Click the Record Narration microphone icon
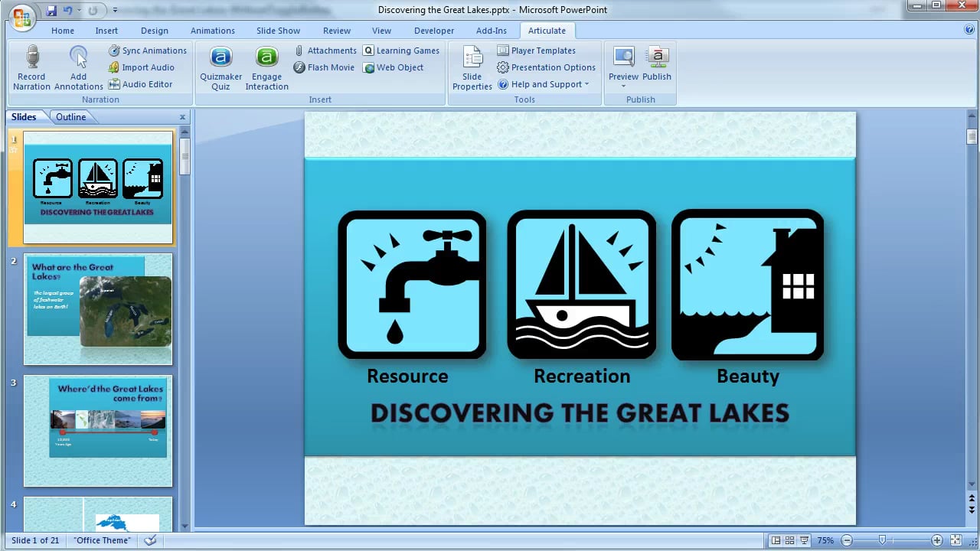This screenshot has height=551, width=980. [x=32, y=57]
